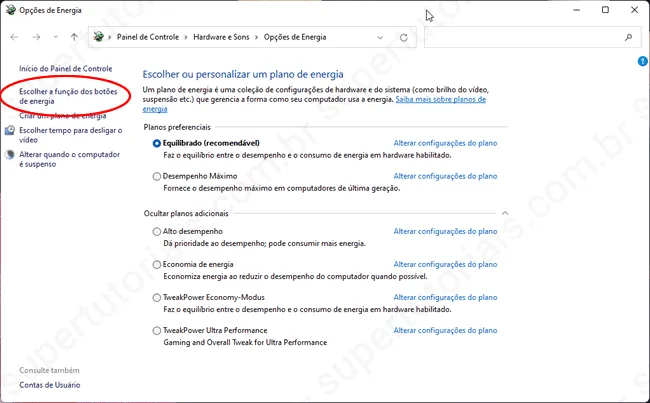
Task: Open Escolher a função dos botões de energia
Action: (68, 96)
